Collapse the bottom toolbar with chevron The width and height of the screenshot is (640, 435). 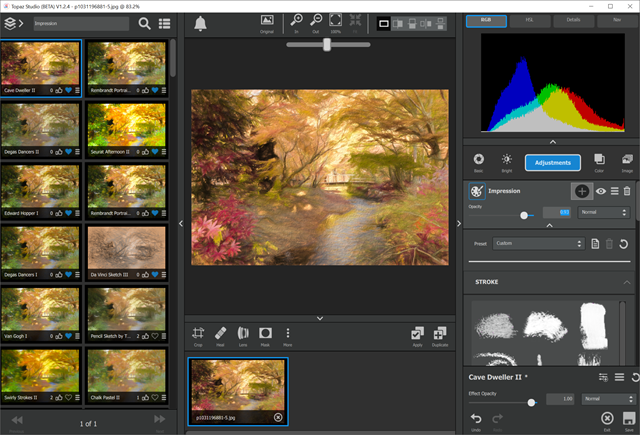[x=320, y=318]
